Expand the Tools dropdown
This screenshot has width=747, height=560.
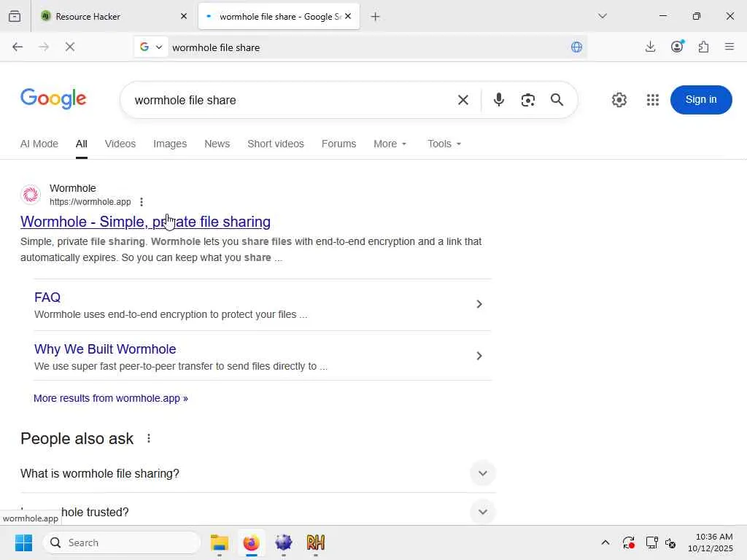(x=444, y=144)
